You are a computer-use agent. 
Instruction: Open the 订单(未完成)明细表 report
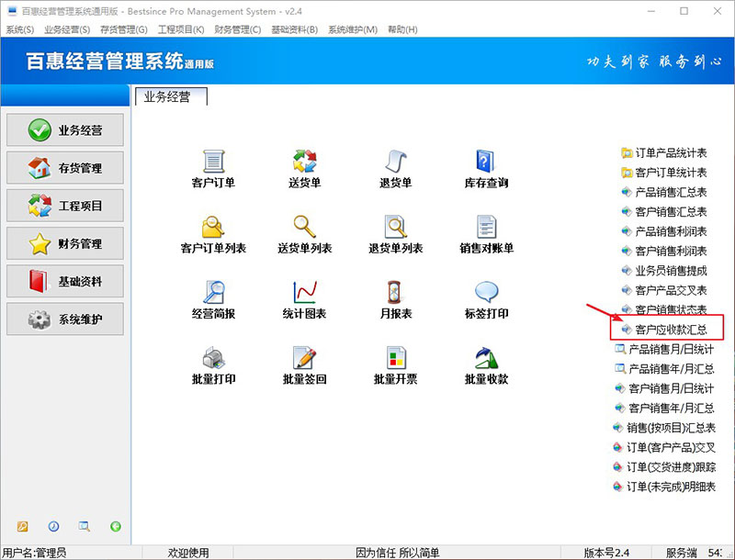pos(664,487)
